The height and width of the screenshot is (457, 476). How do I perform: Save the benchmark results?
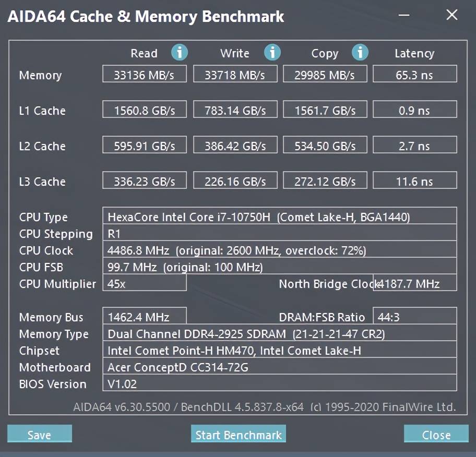(x=40, y=434)
